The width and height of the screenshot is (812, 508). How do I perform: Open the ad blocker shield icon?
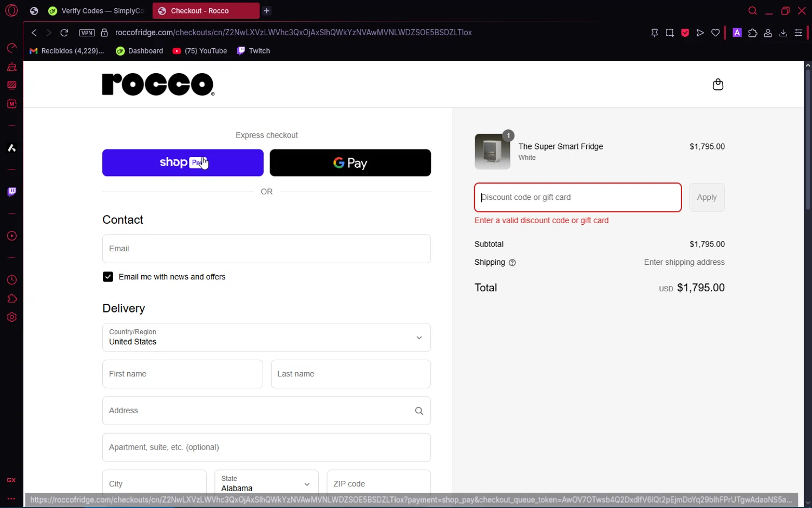click(x=685, y=33)
